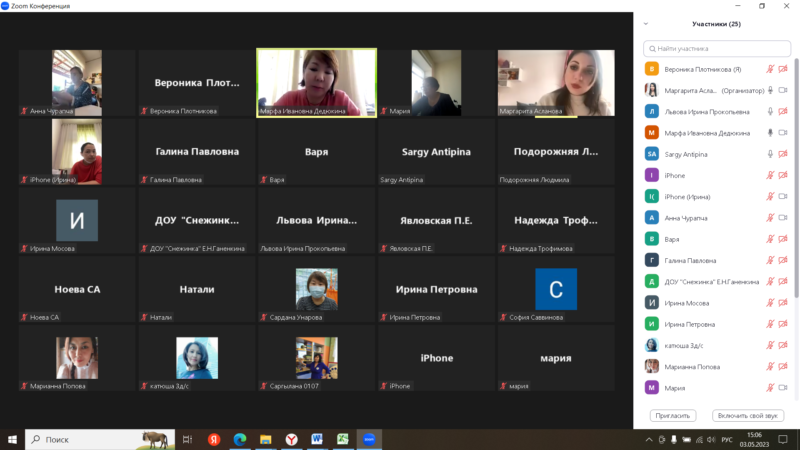Click Марианна Попова's camera-off icon in list
Image resolution: width=800 pixels, height=450 pixels.
click(783, 367)
